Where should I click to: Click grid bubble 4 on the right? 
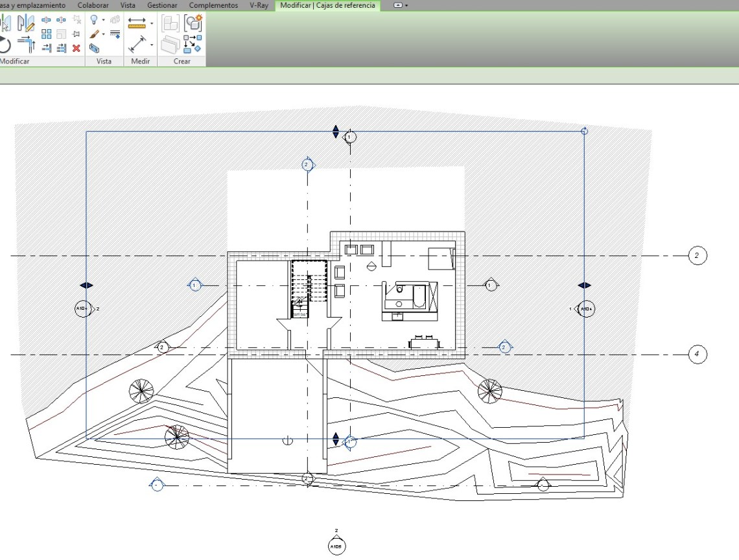click(x=697, y=355)
